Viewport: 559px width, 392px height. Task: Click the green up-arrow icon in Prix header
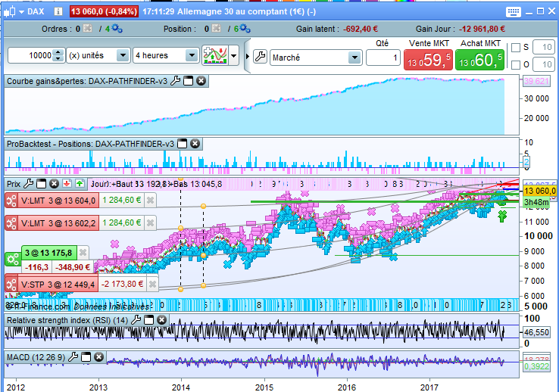coord(80,184)
